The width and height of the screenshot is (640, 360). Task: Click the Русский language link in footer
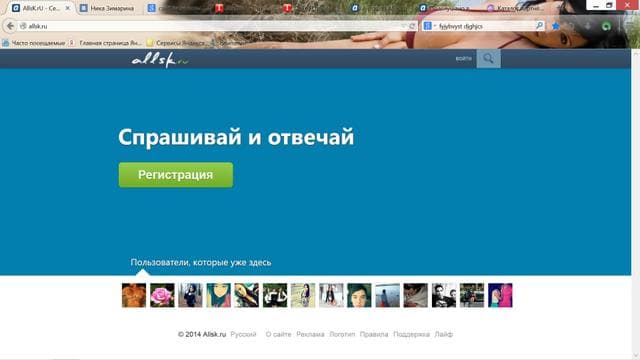243,334
